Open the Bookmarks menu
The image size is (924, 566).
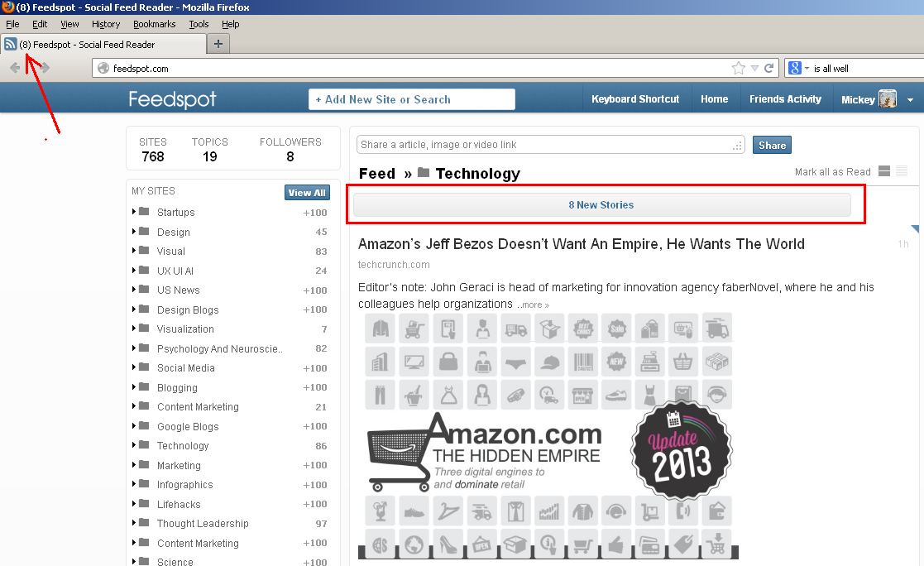[155, 24]
